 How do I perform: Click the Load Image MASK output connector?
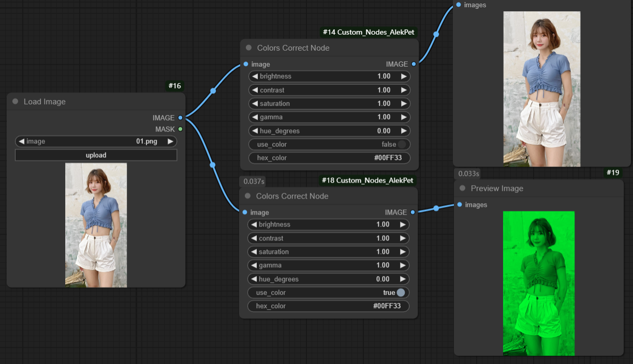point(180,129)
